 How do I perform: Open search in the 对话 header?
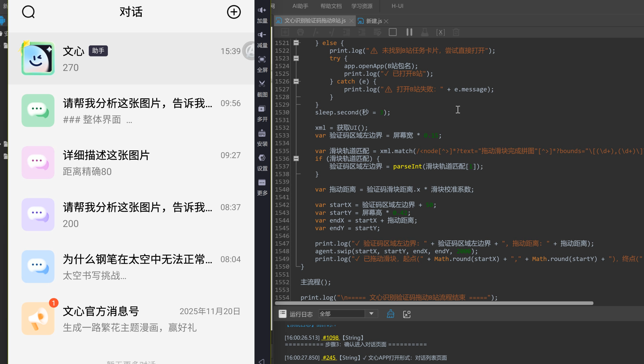click(x=28, y=12)
